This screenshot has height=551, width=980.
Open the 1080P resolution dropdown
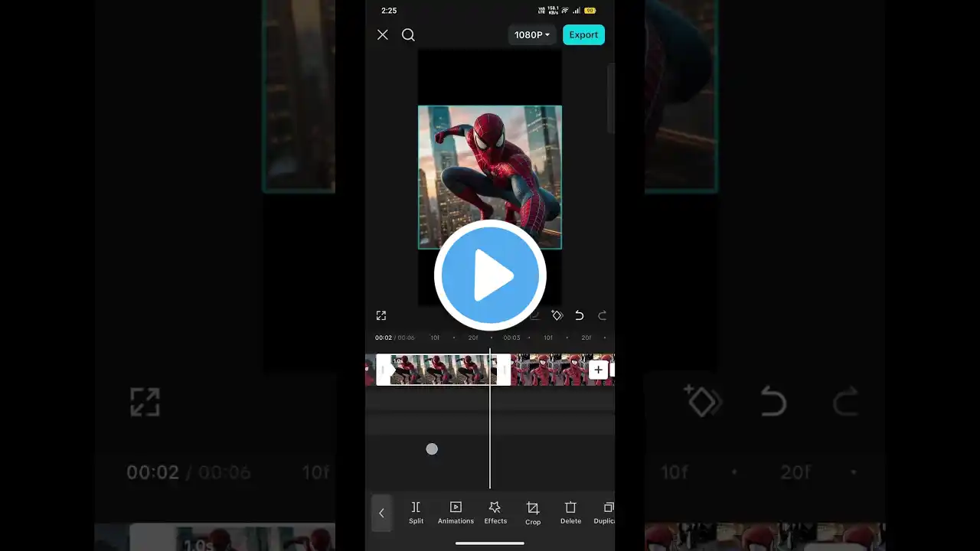pos(532,34)
